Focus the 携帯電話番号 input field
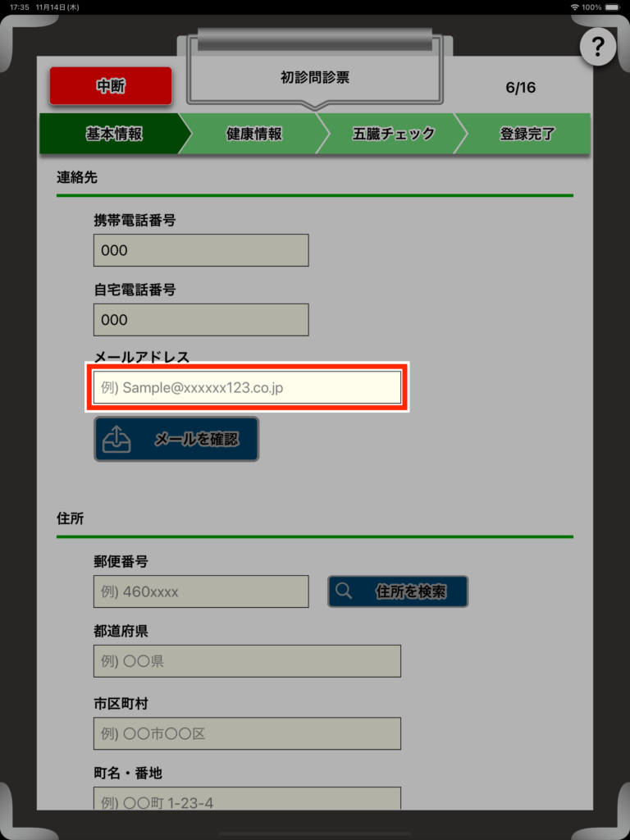630x840 pixels. pos(201,250)
